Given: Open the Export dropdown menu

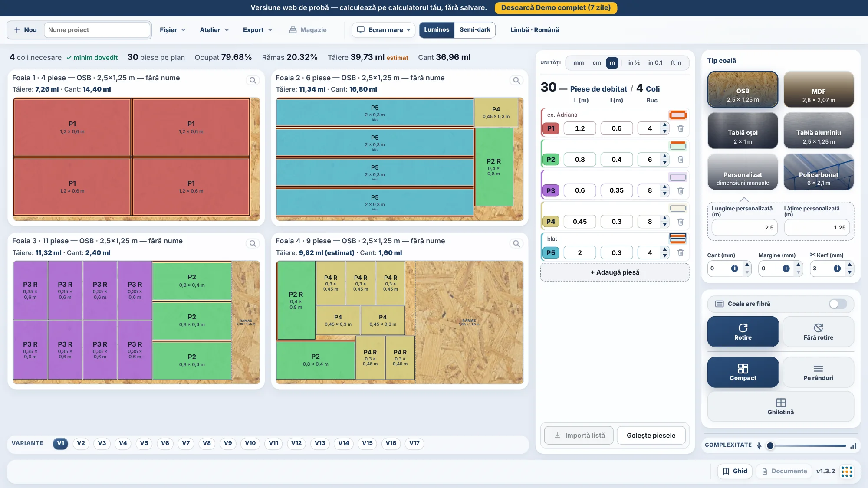Looking at the screenshot, I should [257, 30].
